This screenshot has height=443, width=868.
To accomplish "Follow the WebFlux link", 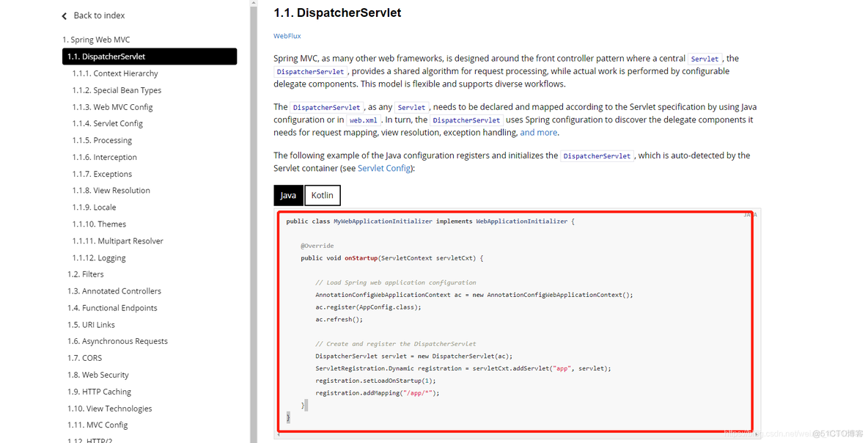I will click(x=287, y=36).
